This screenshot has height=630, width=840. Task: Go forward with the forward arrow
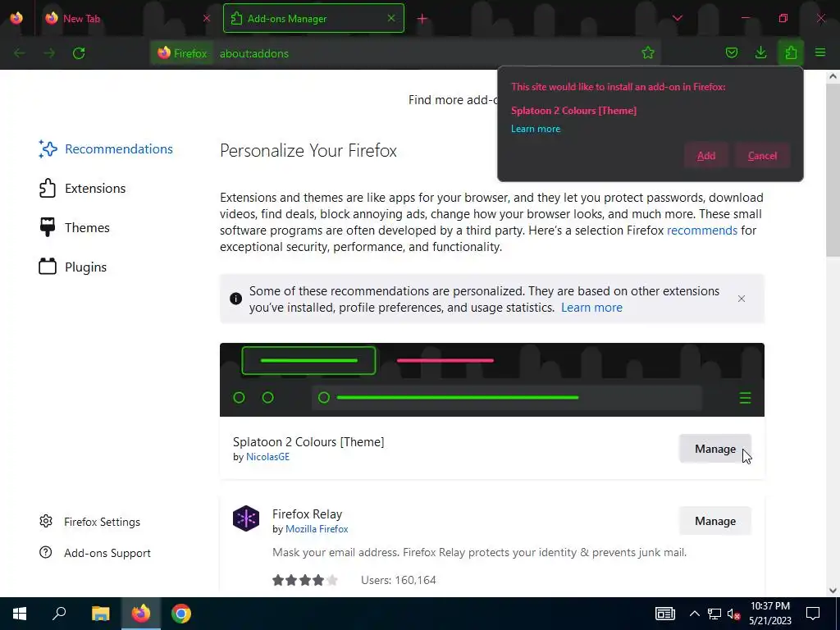(x=49, y=53)
